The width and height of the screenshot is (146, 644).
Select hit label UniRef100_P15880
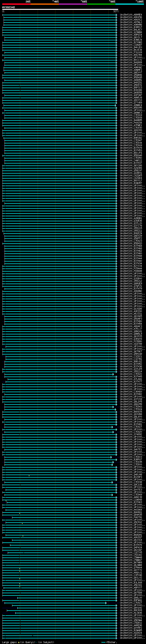(131, 342)
